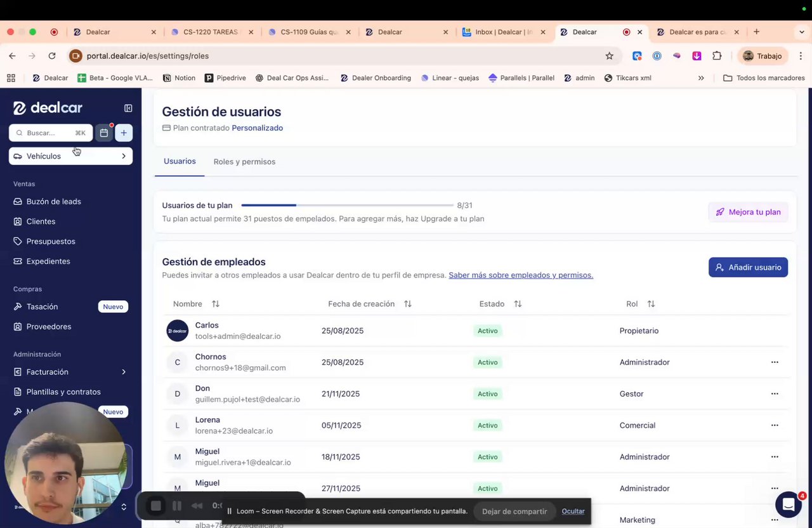Open the Chrome apps grid shortcut

(x=11, y=78)
